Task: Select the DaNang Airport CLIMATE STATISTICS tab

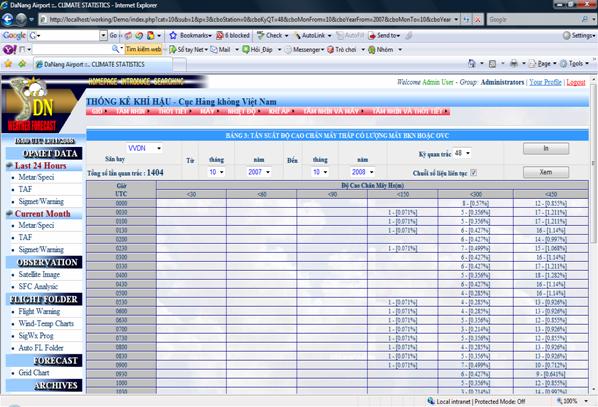Action: (103, 64)
